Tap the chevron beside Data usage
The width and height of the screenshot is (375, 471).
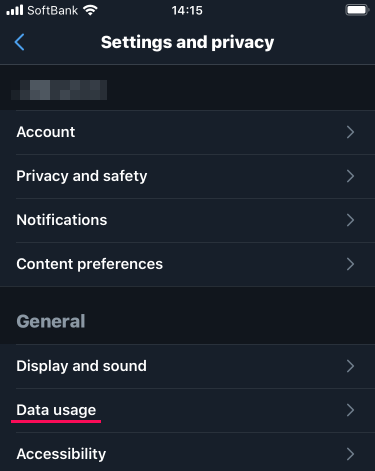[x=350, y=410]
